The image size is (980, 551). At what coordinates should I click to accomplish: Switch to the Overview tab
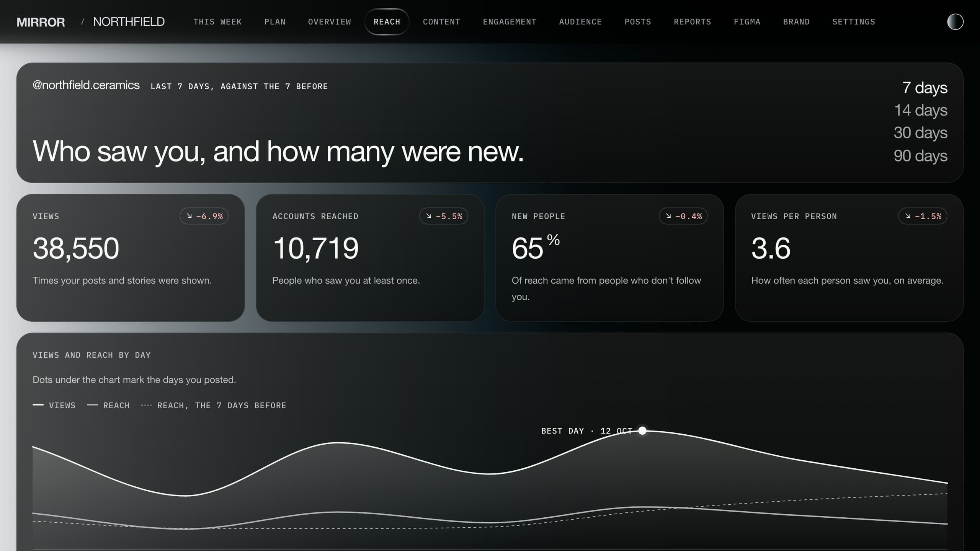(x=330, y=22)
